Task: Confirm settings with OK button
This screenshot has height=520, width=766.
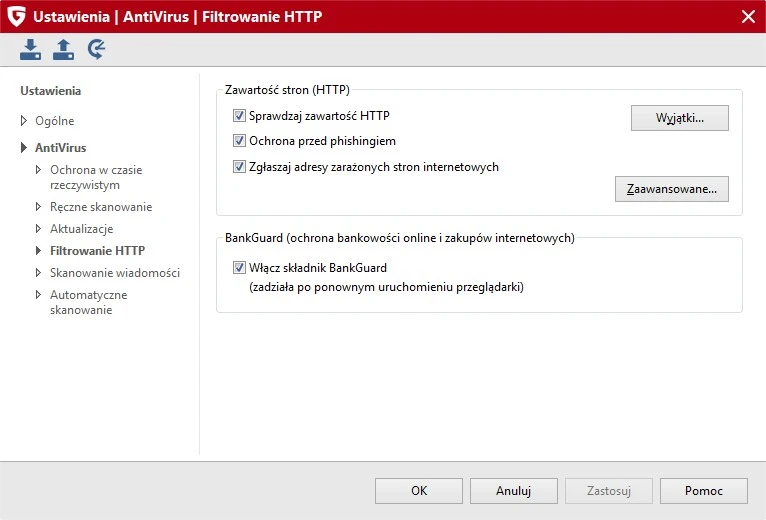Action: [419, 491]
